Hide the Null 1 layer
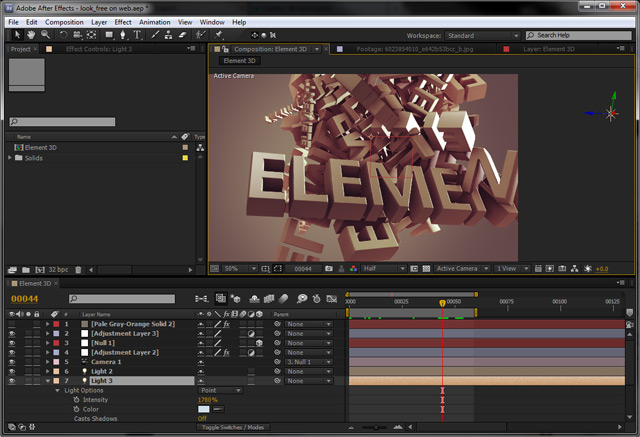This screenshot has width=640, height=437. pyautogui.click(x=12, y=343)
